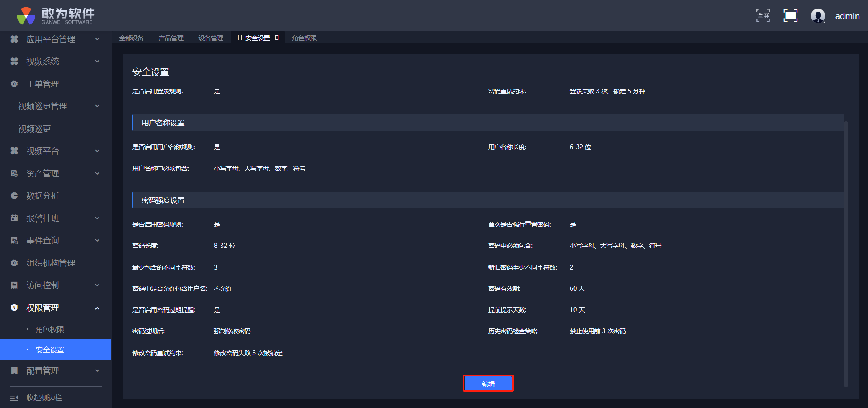Switch to the 全部设备 tab
The width and height of the screenshot is (868, 408).
click(131, 38)
